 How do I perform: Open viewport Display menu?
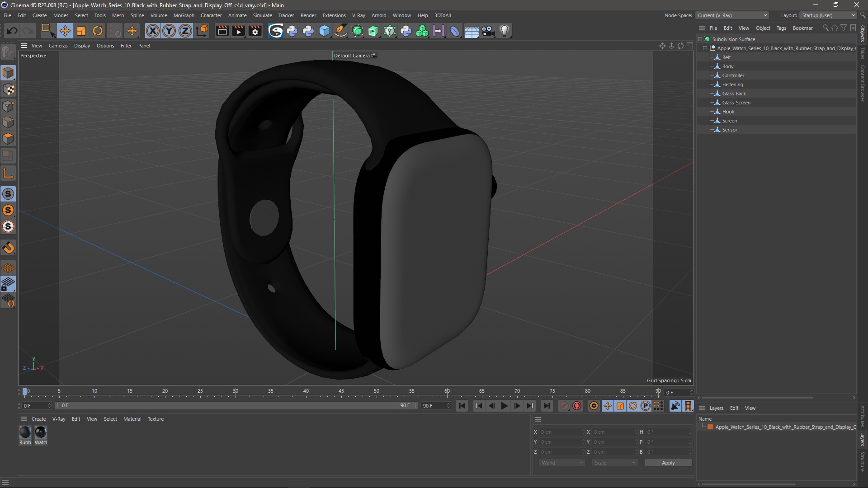coord(82,46)
